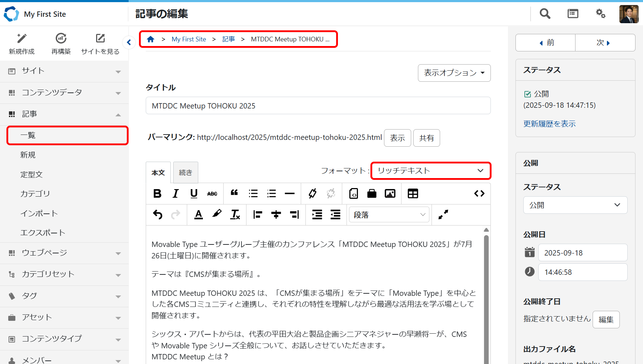Toggle underline formatting
Screen dimensions: 643x364
point(194,193)
